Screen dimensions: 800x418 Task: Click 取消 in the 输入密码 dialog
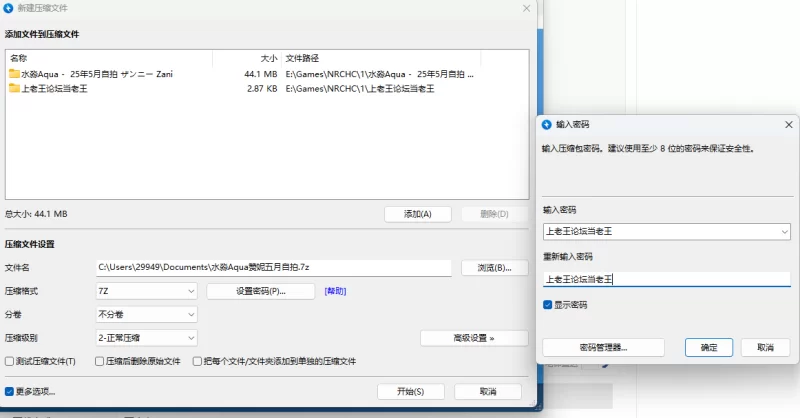click(x=765, y=348)
